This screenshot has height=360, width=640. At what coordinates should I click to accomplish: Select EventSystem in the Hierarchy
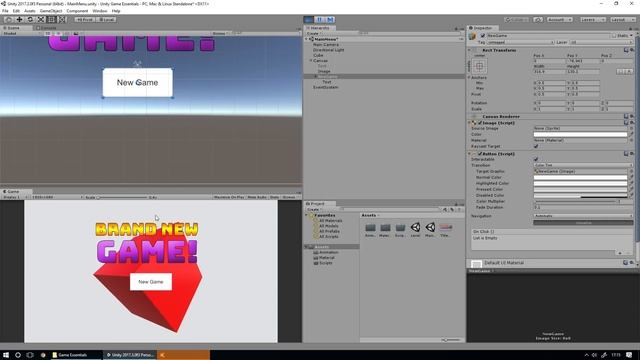pyautogui.click(x=325, y=87)
